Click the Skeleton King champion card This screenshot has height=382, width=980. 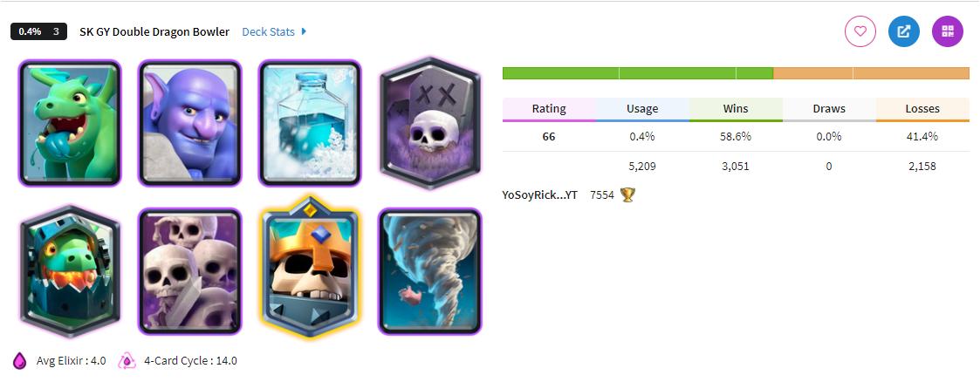(x=310, y=267)
